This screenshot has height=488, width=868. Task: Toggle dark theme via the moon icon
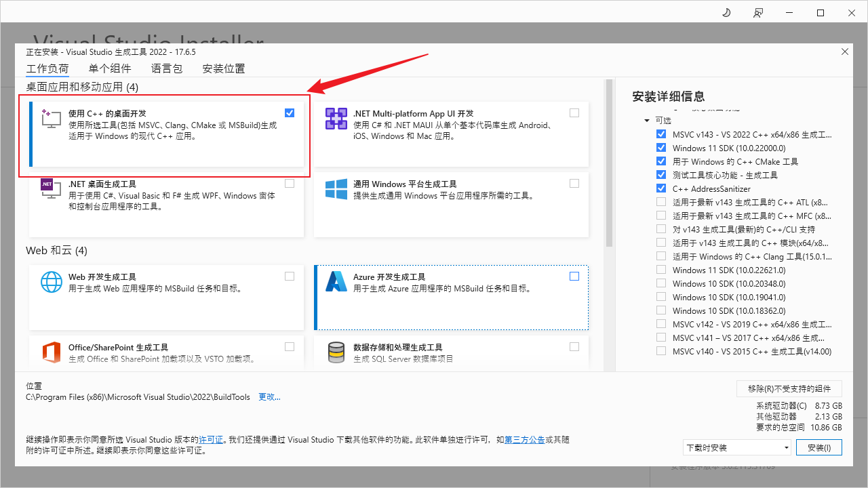coord(726,12)
